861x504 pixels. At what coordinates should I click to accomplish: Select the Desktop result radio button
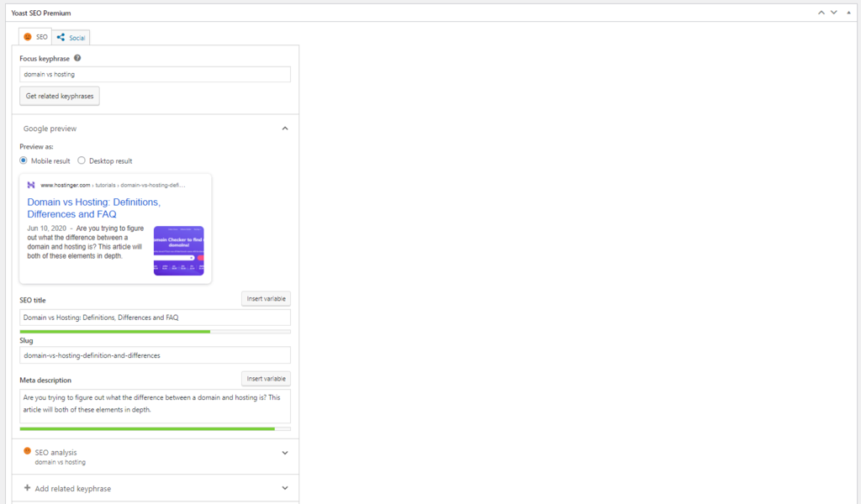(82, 160)
